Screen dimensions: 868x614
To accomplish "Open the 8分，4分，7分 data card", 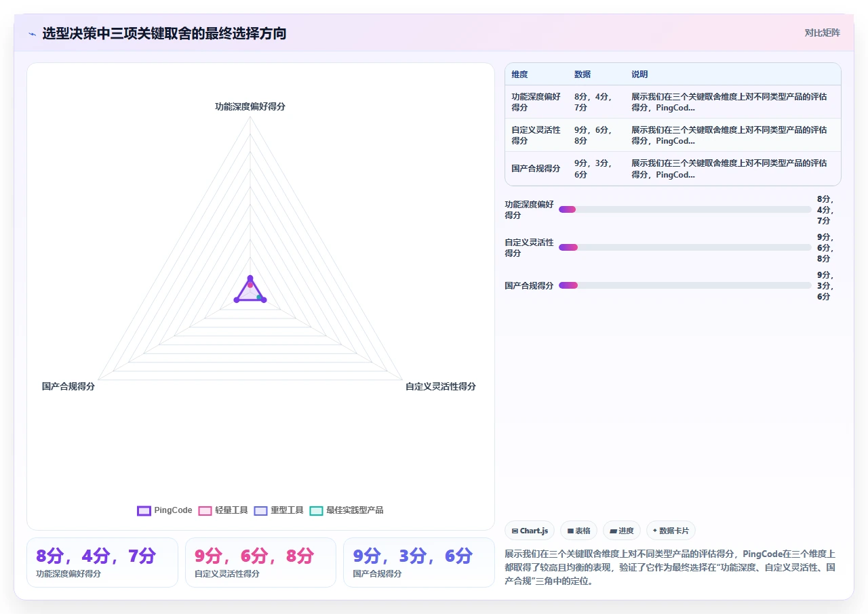I will tap(102, 562).
